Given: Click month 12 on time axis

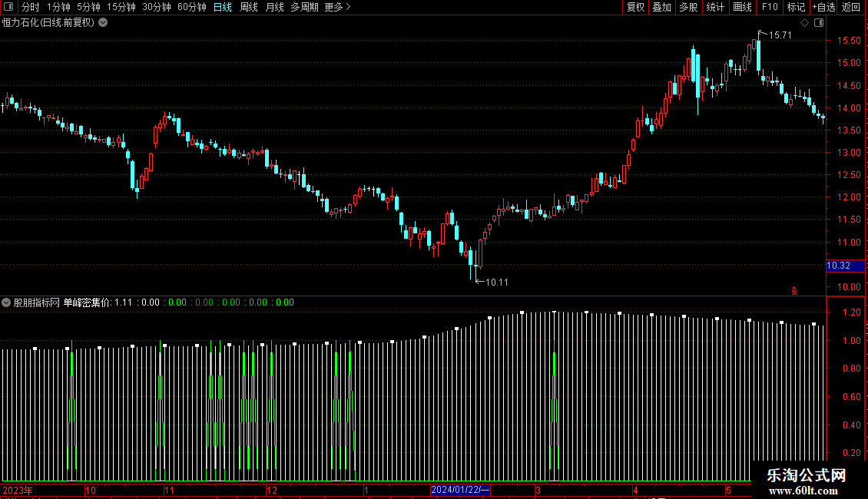Looking at the screenshot, I should point(272,490).
